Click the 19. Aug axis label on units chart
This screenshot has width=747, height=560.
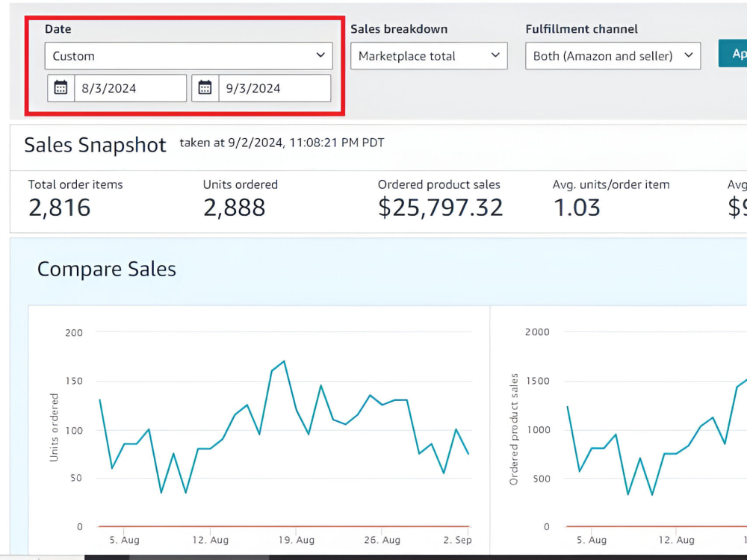pyautogui.click(x=297, y=540)
